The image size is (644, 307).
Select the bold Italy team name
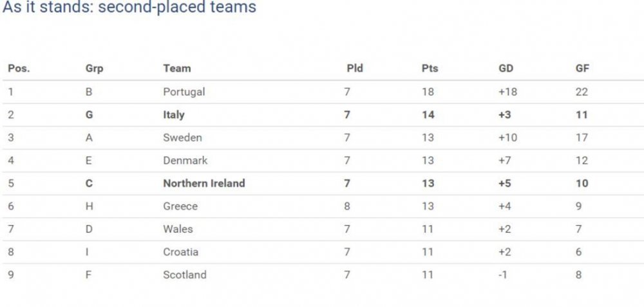[x=174, y=115]
